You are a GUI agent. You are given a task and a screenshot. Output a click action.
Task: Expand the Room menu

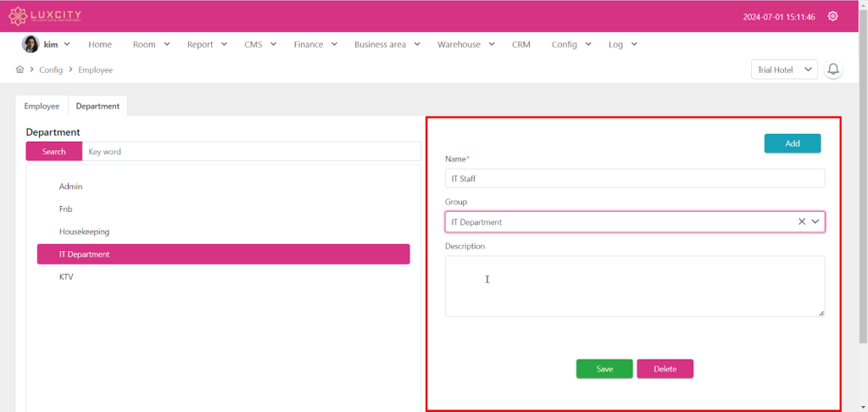151,44
